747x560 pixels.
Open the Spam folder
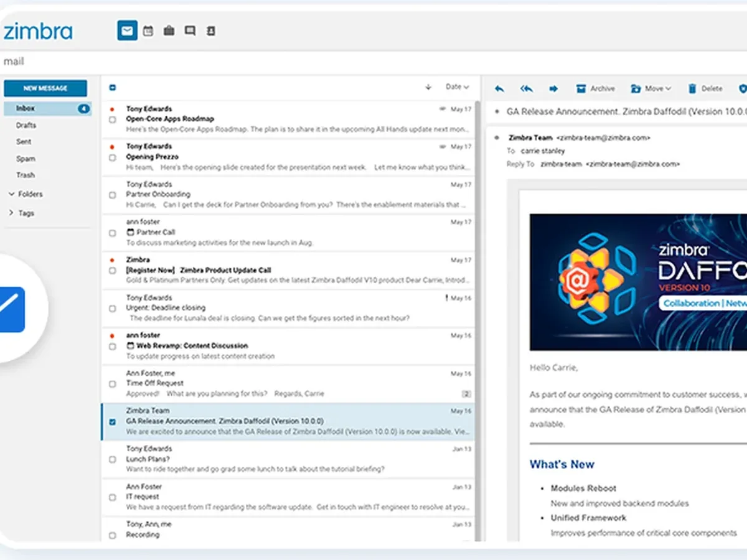[x=26, y=159]
